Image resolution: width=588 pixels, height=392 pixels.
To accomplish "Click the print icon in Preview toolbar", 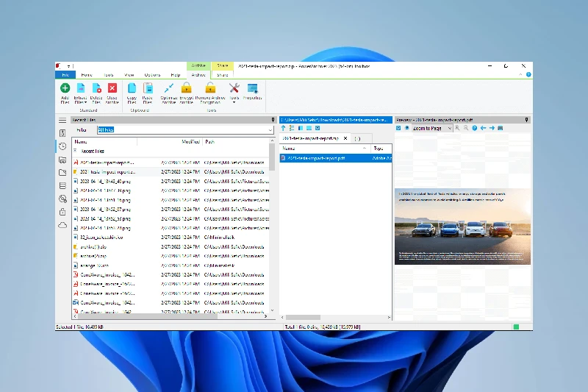I will pyautogui.click(x=501, y=128).
